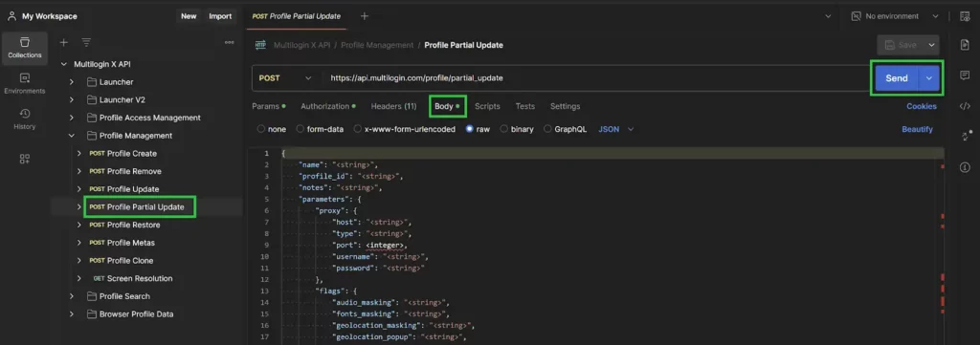Open a new request tab with plus

[x=365, y=16]
